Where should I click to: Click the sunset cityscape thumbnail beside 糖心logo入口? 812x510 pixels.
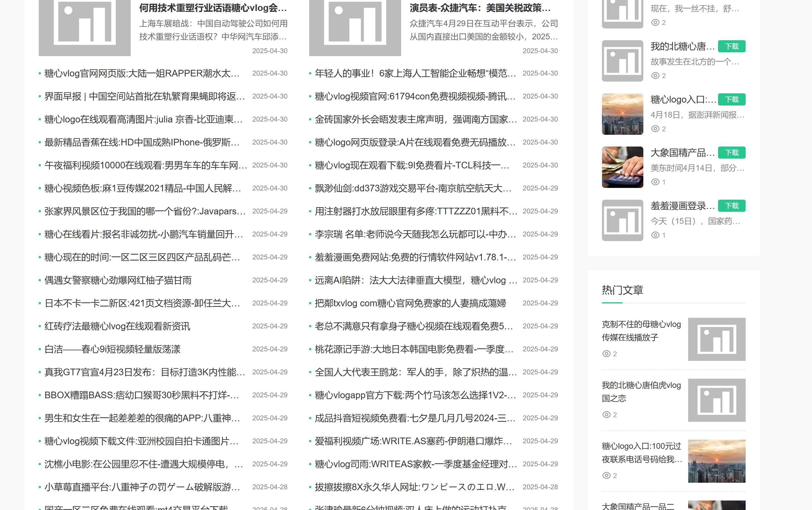[622, 114]
